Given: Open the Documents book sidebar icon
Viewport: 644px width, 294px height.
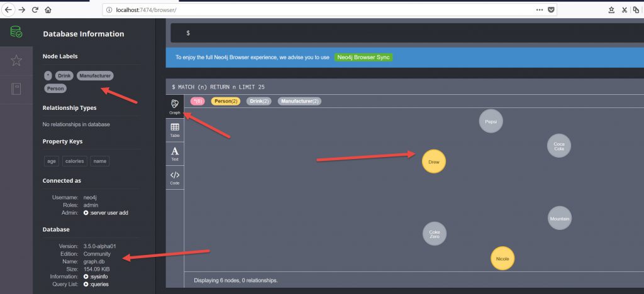Looking at the screenshot, I should (x=16, y=89).
